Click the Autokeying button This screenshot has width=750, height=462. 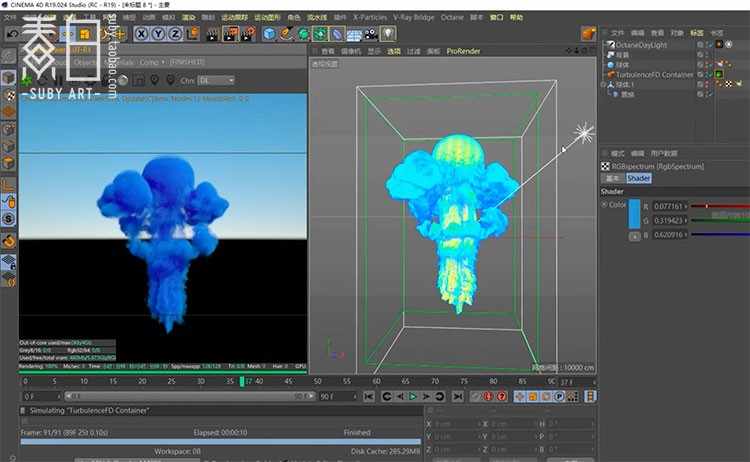[x=501, y=396]
